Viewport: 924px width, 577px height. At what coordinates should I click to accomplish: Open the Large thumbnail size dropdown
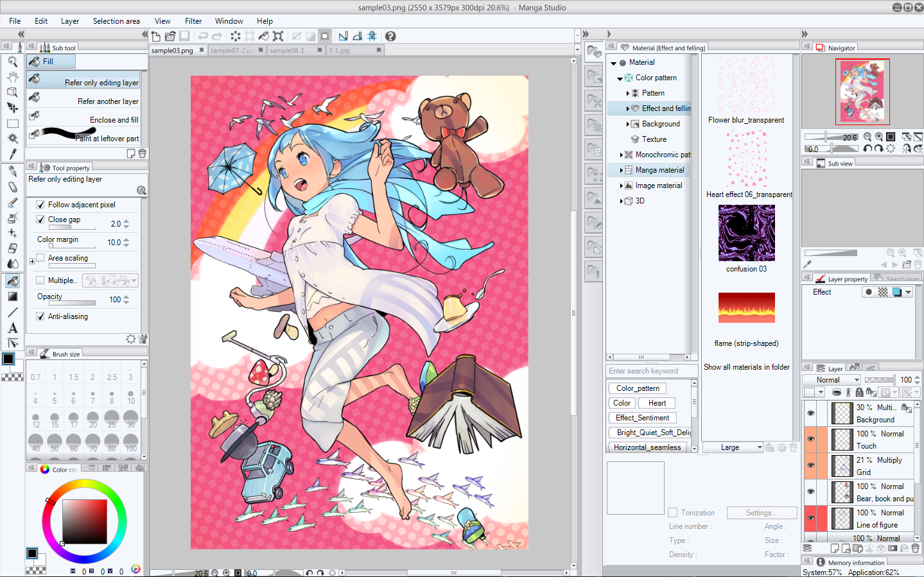coord(733,447)
